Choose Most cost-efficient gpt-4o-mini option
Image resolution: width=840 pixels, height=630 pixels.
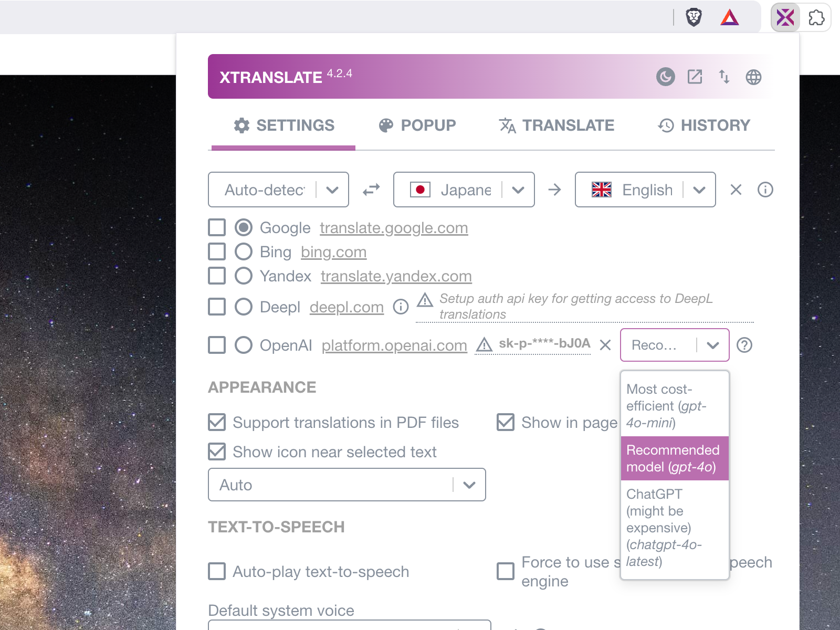coord(675,405)
